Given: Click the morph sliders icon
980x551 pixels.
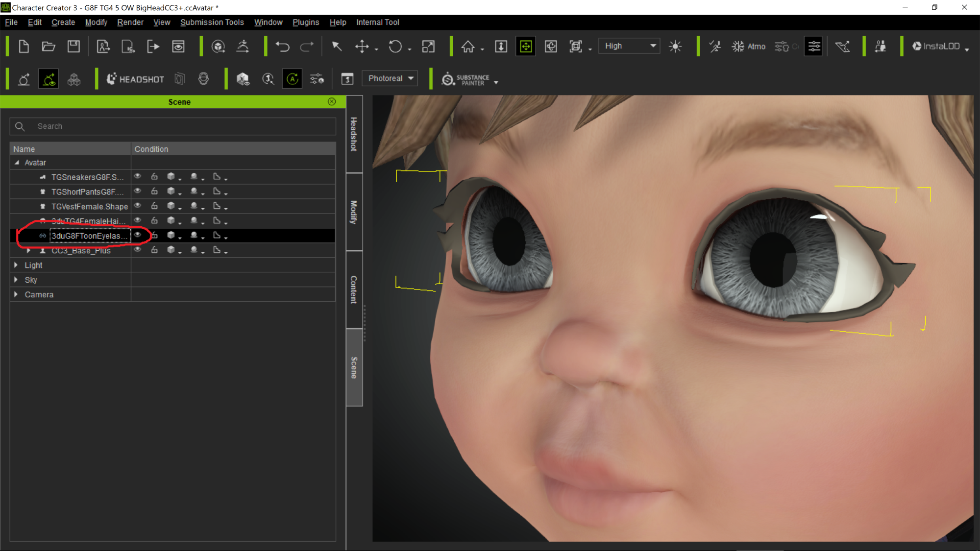Looking at the screenshot, I should [x=317, y=79].
